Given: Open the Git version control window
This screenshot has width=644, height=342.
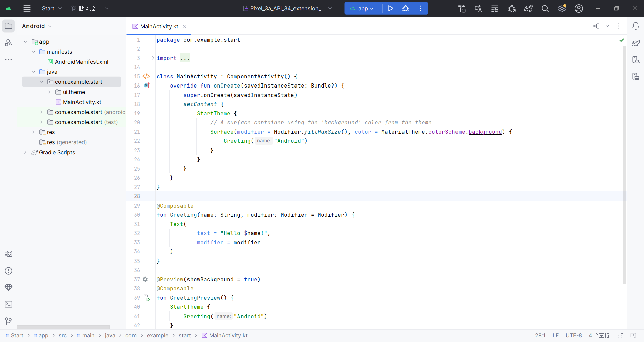Looking at the screenshot, I should (9, 321).
